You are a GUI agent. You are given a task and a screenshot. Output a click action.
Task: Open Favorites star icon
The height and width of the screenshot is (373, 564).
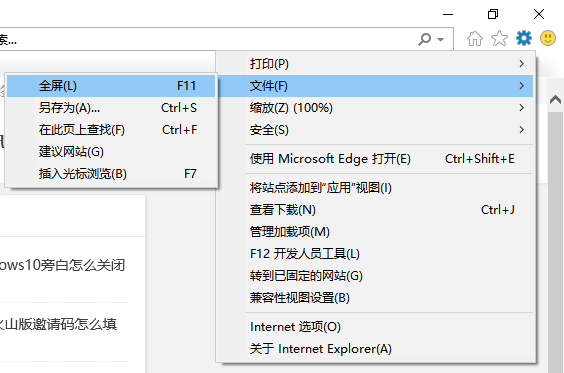(x=499, y=38)
